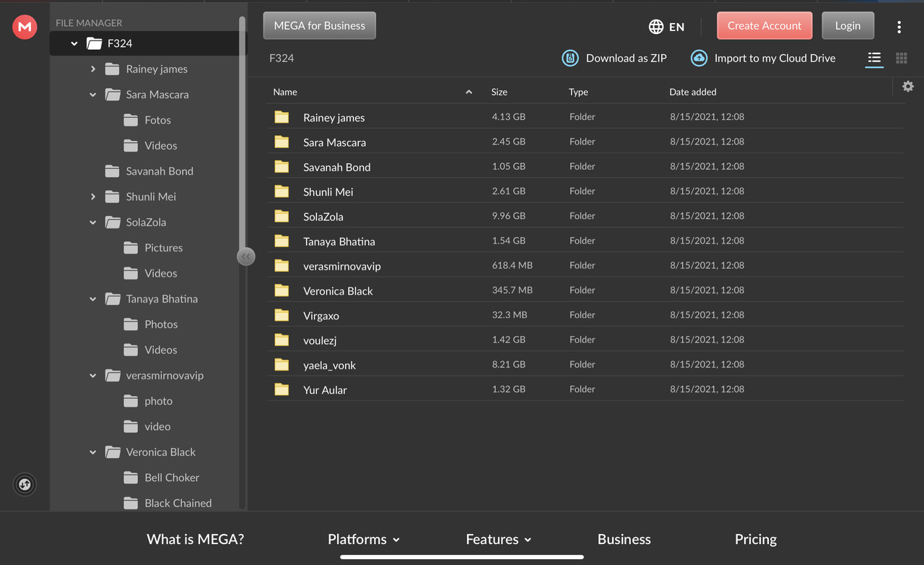Click the red MEGA logo icon
This screenshot has width=924, height=565.
[x=25, y=27]
